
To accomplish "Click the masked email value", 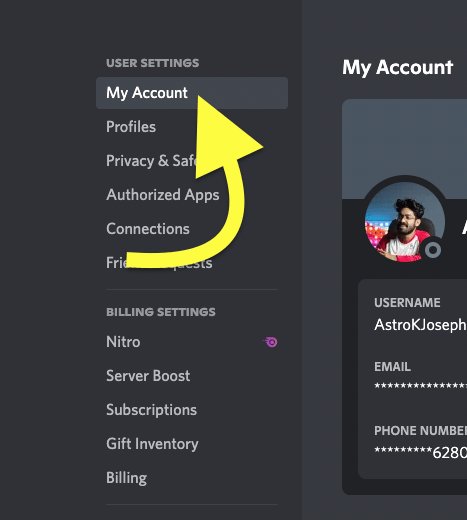I will pyautogui.click(x=420, y=386).
